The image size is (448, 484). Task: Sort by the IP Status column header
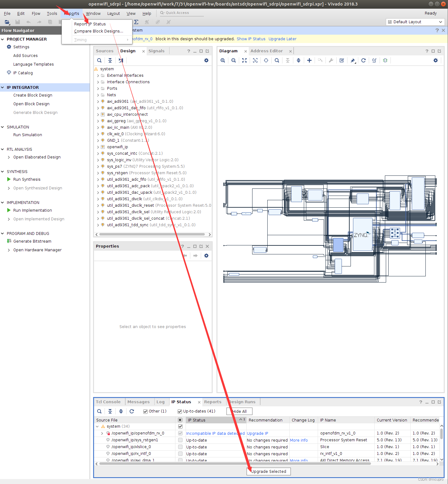point(216,420)
